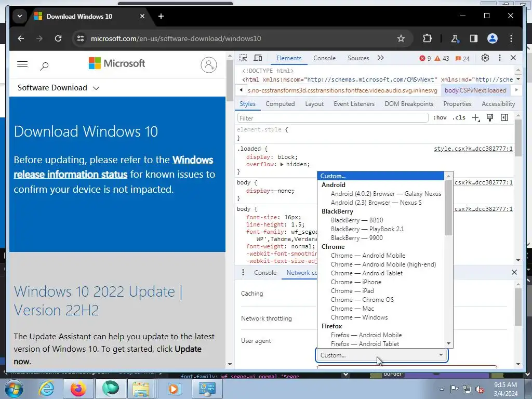Open the Computed styles tab
The image size is (532, 399).
point(280,104)
